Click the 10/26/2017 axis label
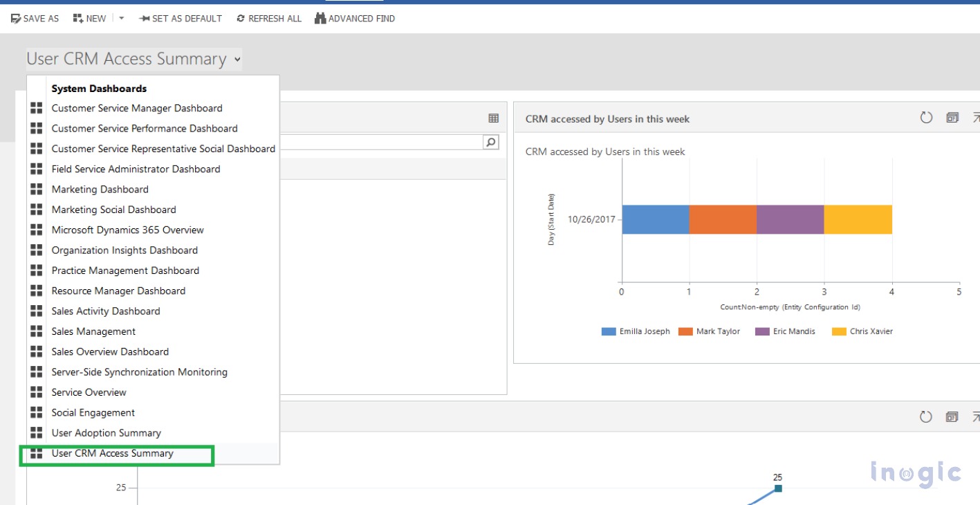The width and height of the screenshot is (980, 505). click(x=591, y=219)
